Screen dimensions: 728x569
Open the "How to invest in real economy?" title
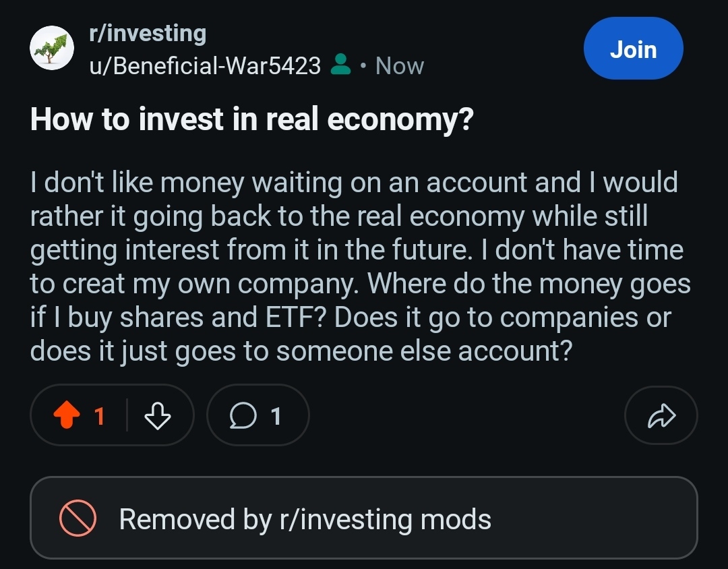(x=252, y=119)
